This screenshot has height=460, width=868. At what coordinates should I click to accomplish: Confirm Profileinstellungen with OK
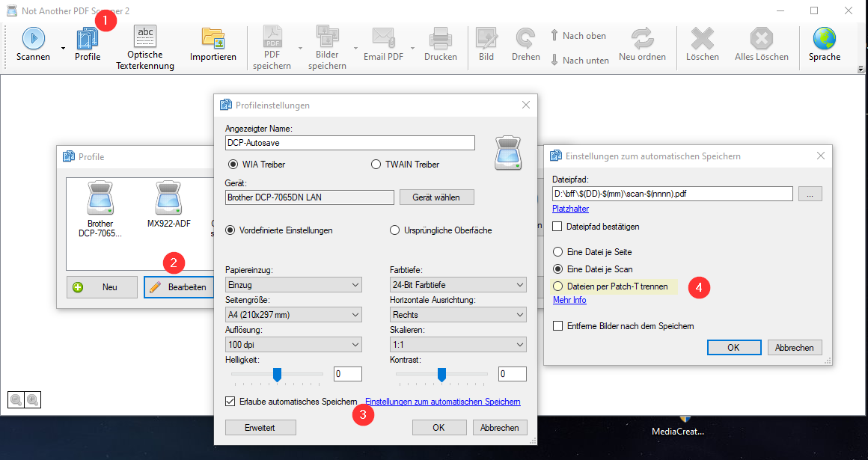coord(438,427)
